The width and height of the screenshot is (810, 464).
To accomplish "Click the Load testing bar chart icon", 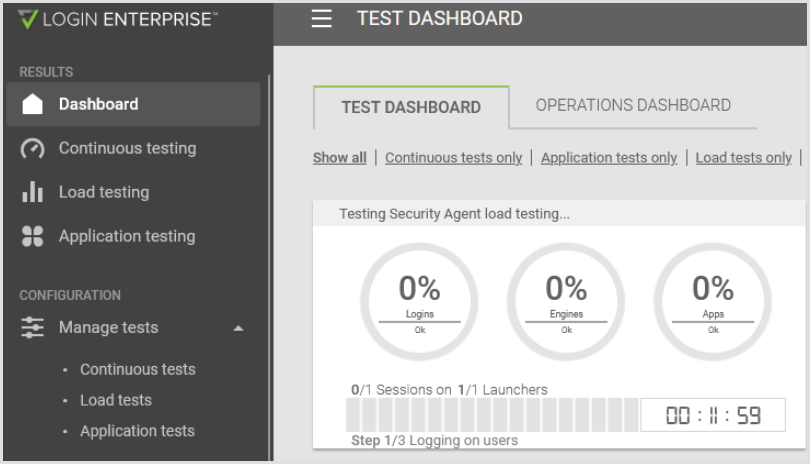I will click(33, 193).
